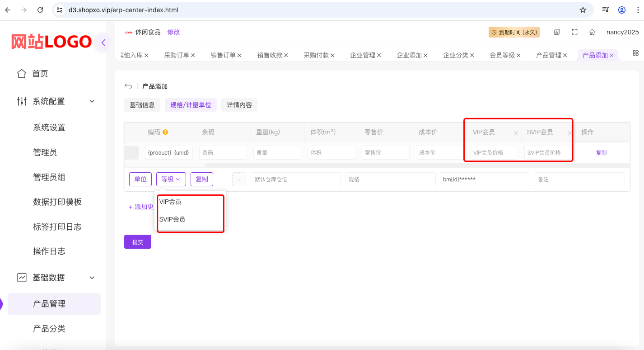
Task: Open 产品分类 in the sidebar
Action: 49,329
